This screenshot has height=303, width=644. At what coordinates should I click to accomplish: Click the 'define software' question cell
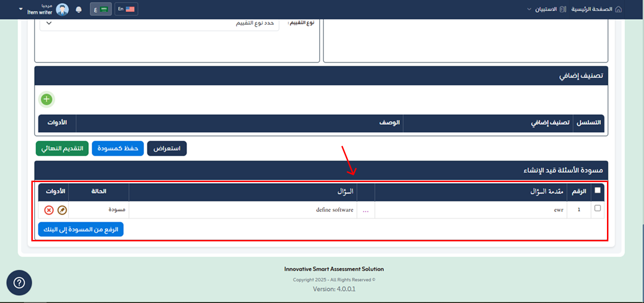[x=243, y=210]
